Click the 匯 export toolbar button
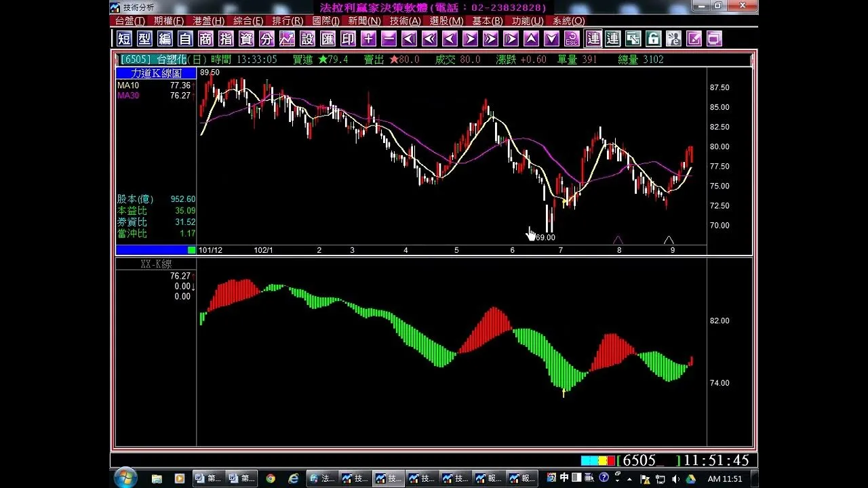The height and width of the screenshot is (488, 868). coord(328,39)
